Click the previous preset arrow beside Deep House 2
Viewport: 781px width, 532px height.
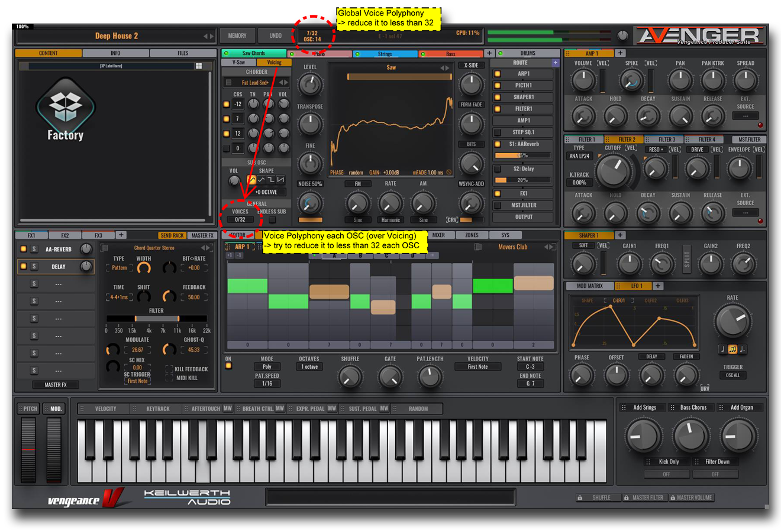pos(205,36)
